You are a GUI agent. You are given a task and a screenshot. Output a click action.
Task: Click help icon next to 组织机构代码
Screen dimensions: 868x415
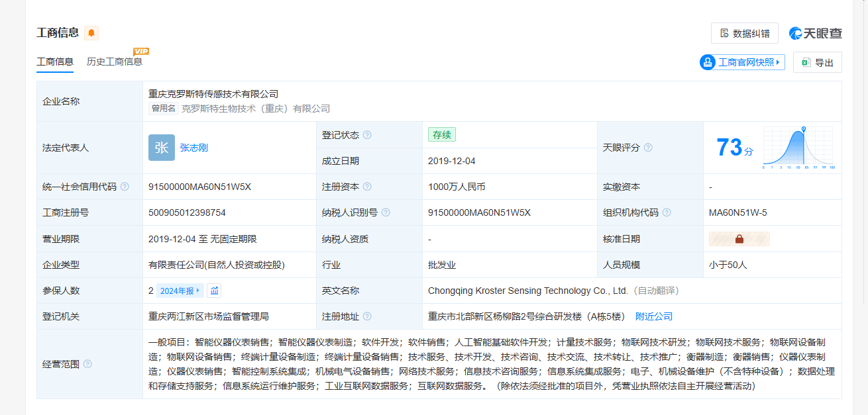click(x=667, y=213)
